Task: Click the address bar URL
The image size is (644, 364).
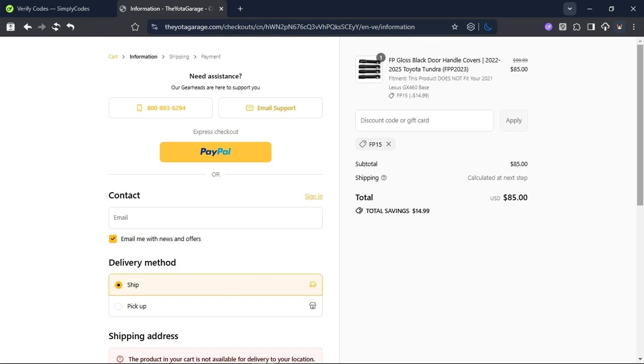Action: pyautogui.click(x=290, y=27)
